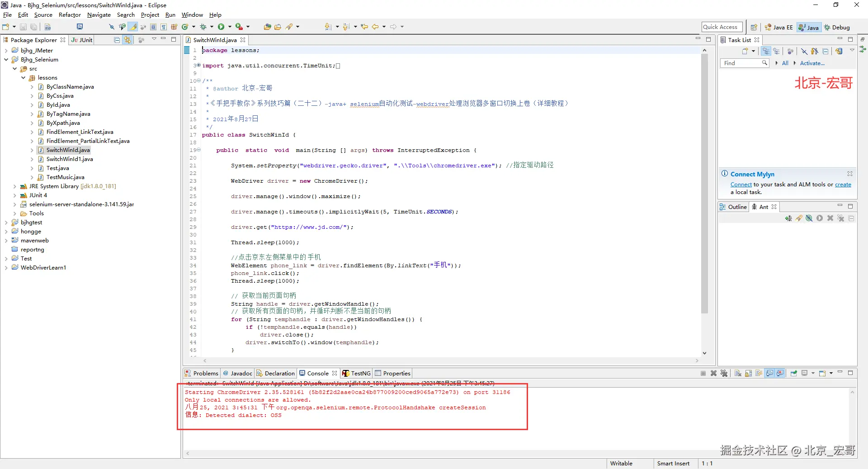Expand the bjhg_JMeter project
Viewport: 868px width, 469px height.
coord(6,51)
